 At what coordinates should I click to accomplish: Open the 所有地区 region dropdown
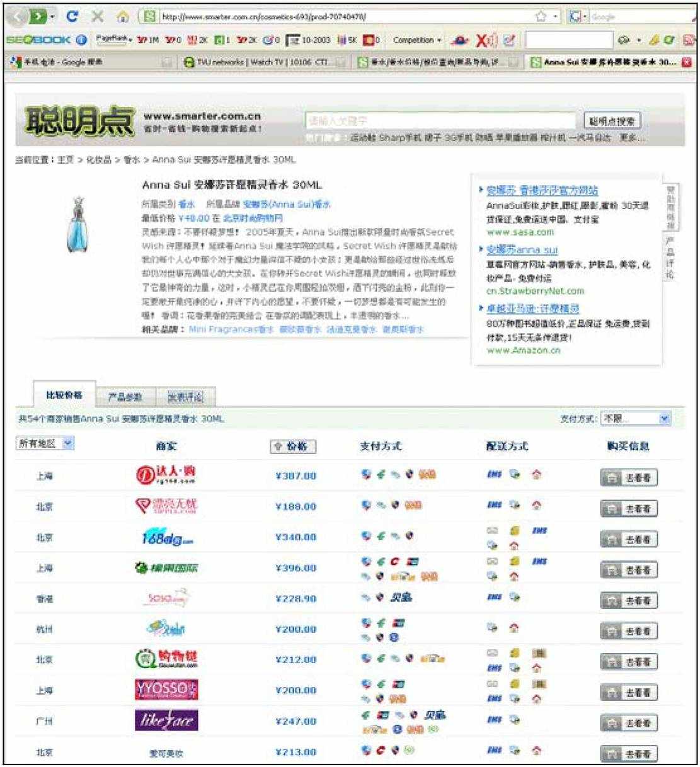pyautogui.click(x=45, y=443)
